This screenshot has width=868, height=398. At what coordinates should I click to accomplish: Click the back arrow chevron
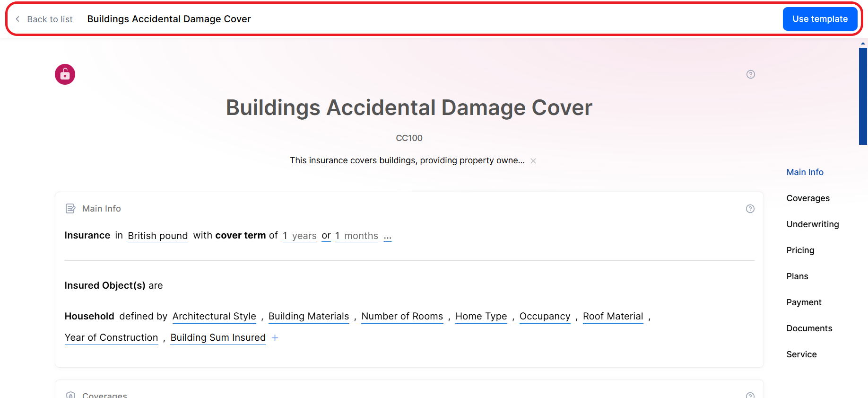coord(18,19)
